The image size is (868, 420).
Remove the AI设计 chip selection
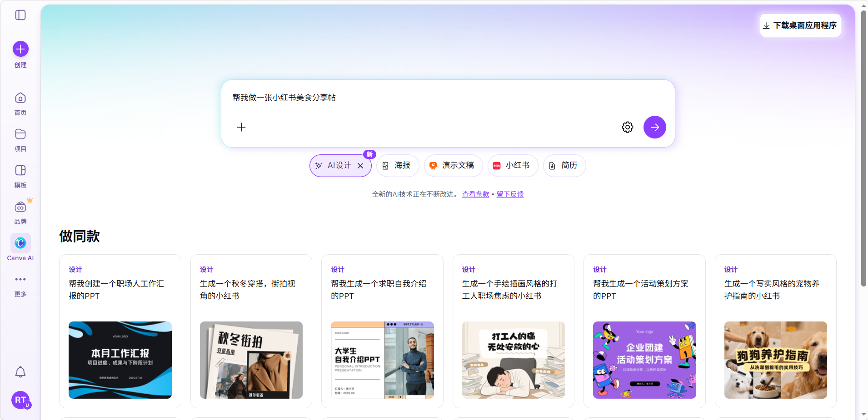click(360, 166)
